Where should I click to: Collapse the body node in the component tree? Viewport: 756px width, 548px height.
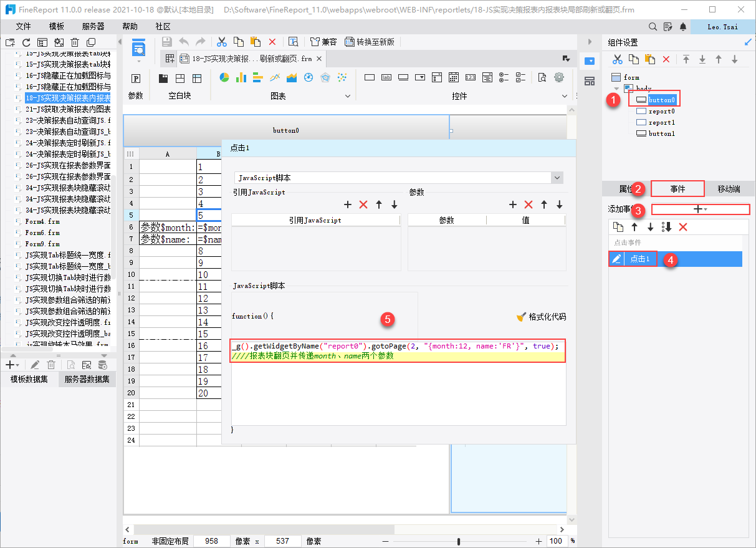617,89
